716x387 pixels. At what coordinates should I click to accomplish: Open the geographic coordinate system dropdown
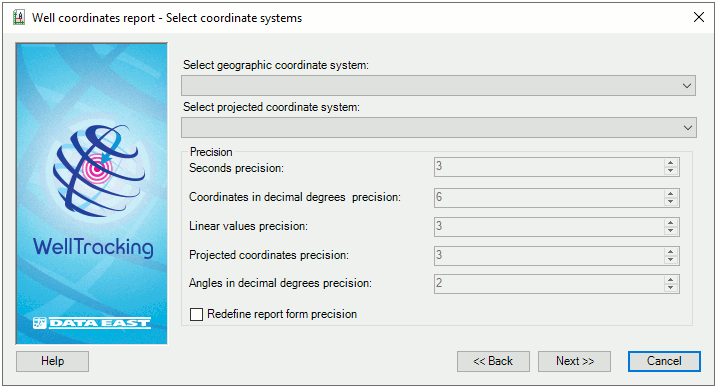click(438, 86)
